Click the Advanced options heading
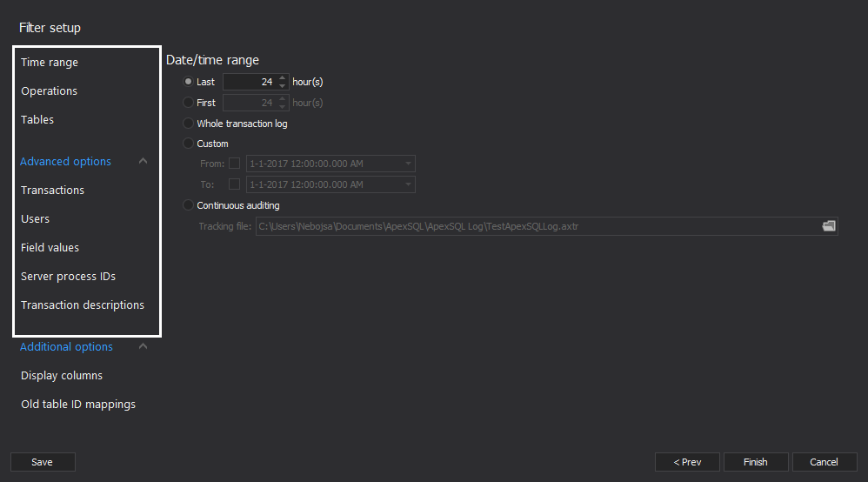 65,161
